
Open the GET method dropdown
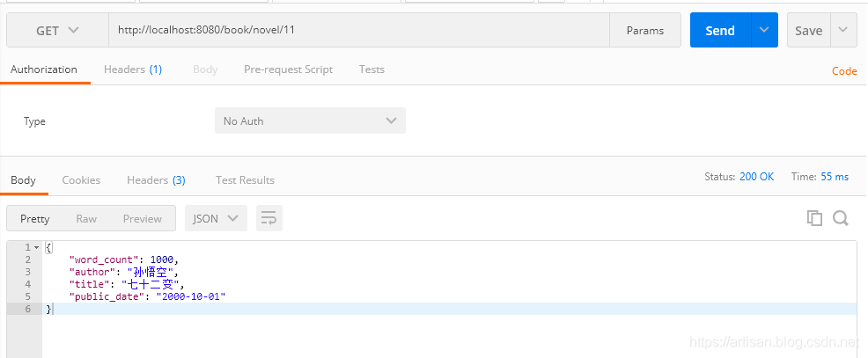coord(57,31)
